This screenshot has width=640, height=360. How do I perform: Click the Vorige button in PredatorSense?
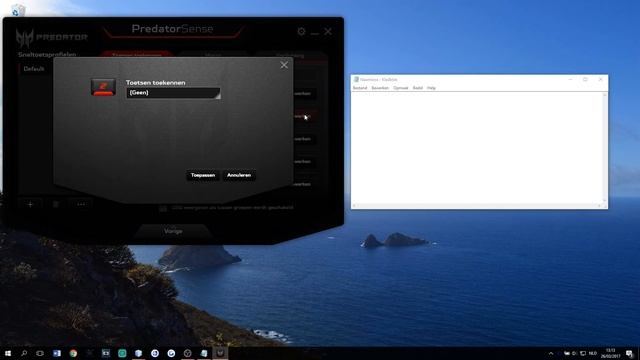pyautogui.click(x=173, y=231)
